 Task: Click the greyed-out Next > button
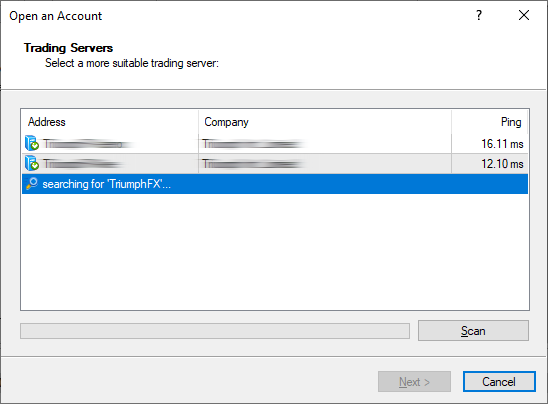[414, 382]
